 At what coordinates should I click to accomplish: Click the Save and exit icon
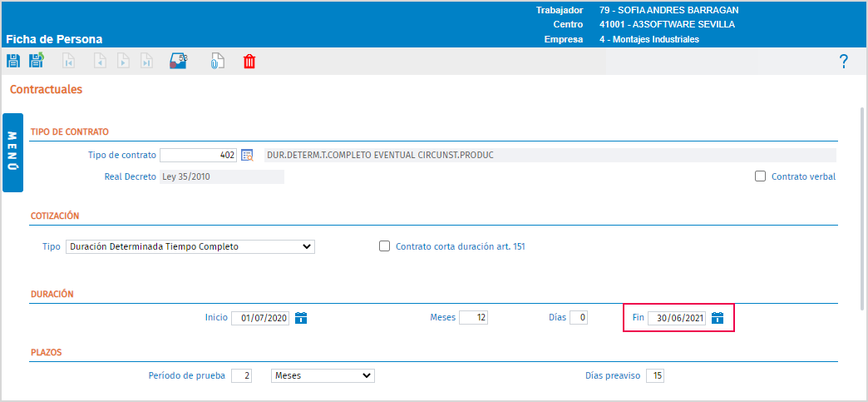pyautogui.click(x=37, y=61)
